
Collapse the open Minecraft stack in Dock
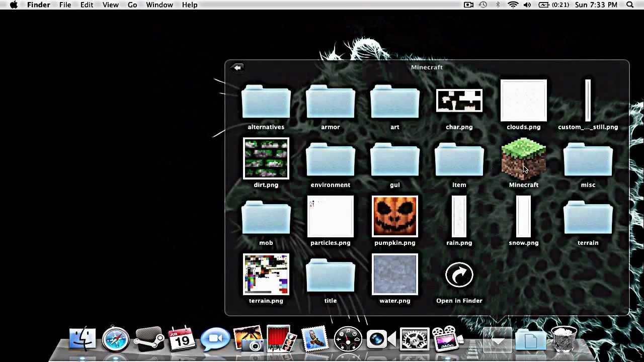(498, 339)
